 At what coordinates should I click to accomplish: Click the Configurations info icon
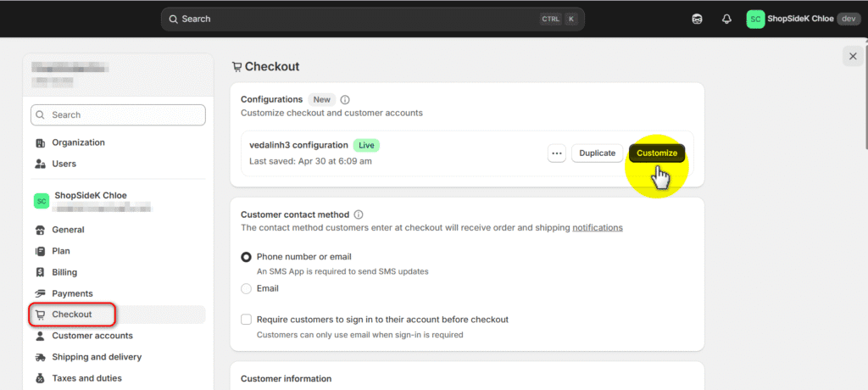[345, 100]
